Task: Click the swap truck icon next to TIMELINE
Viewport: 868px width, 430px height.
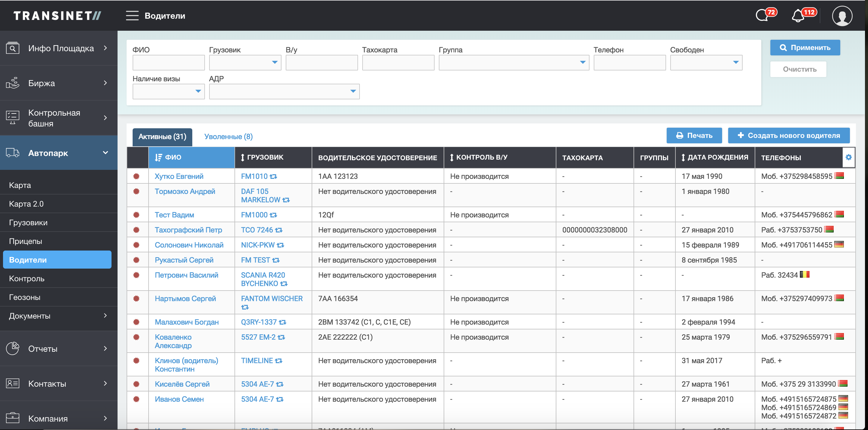Action: 279,361
